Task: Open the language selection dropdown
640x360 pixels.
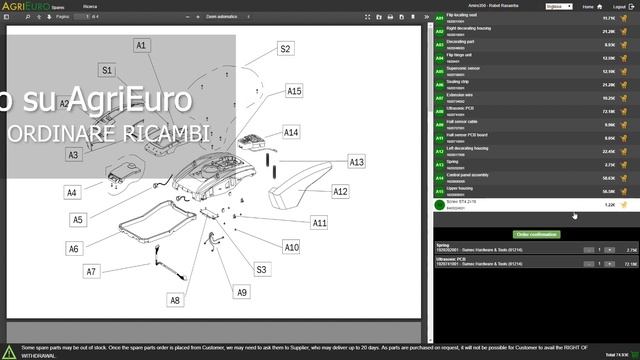Action: pos(559,7)
